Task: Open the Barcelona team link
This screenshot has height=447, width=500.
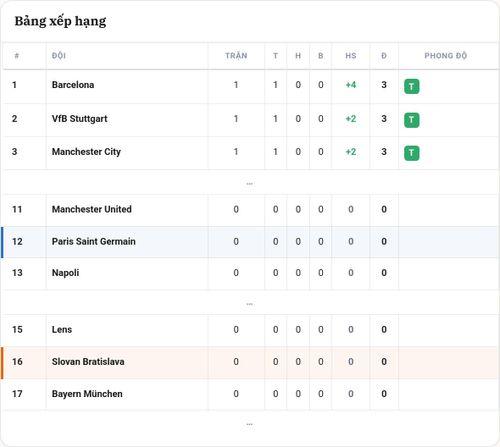Action: click(x=73, y=85)
